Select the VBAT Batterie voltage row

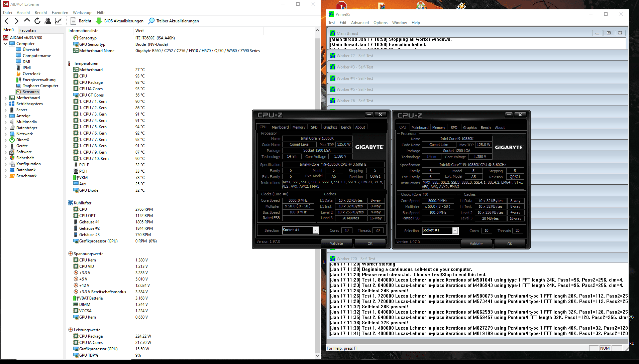click(x=191, y=298)
